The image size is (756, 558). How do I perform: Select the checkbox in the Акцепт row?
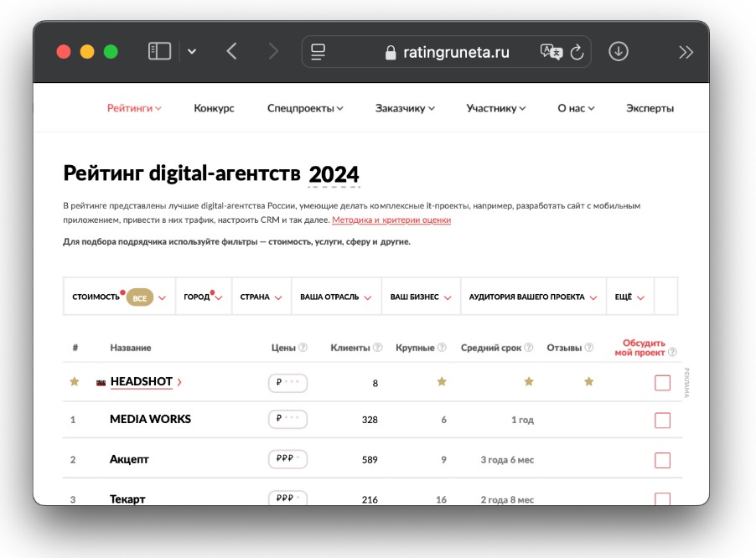pos(662,460)
